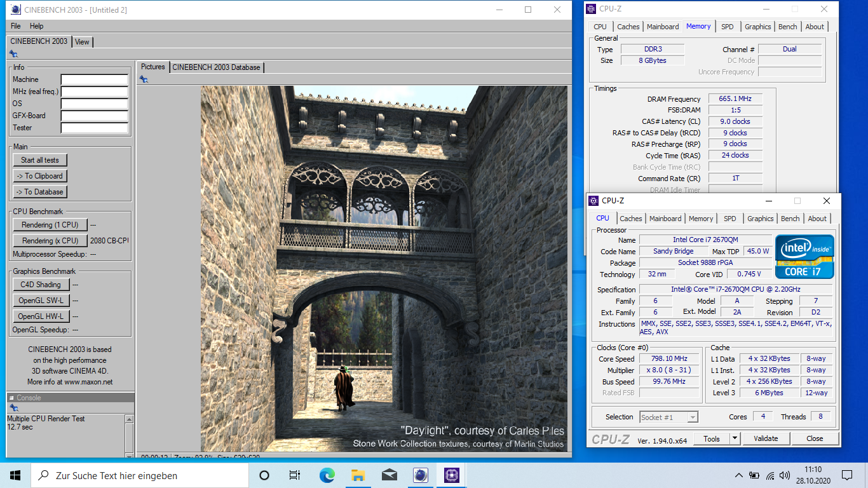Open Caches tab in front CPU-Z window
The image size is (868, 488).
[x=631, y=219]
